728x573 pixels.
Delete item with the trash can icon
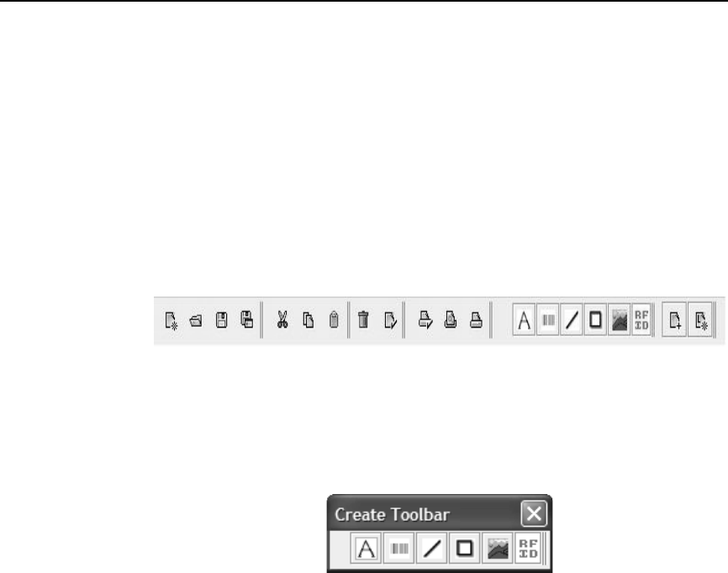363,319
